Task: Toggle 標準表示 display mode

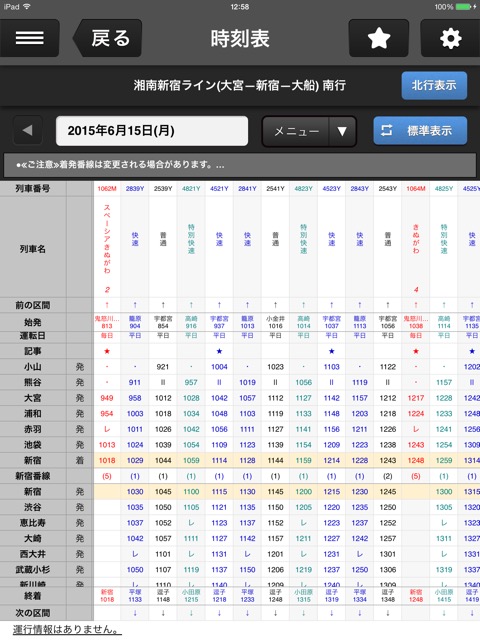Action: (x=420, y=131)
